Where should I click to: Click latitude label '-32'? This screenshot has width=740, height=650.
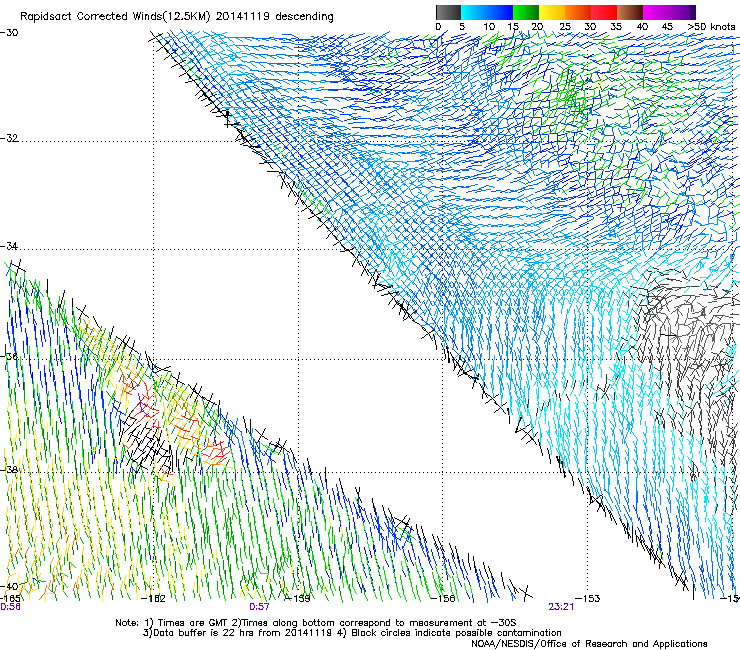9,138
